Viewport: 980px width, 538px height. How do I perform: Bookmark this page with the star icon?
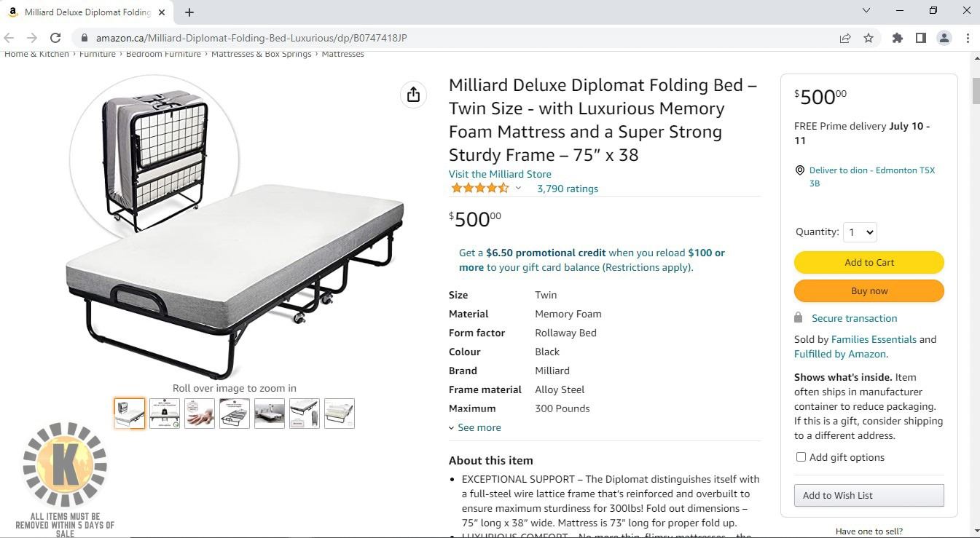coord(869,38)
